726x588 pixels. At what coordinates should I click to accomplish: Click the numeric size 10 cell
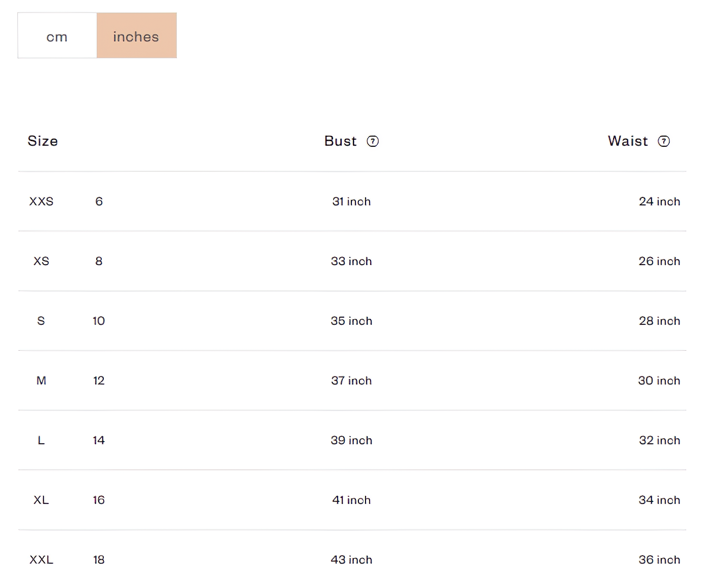tap(99, 321)
